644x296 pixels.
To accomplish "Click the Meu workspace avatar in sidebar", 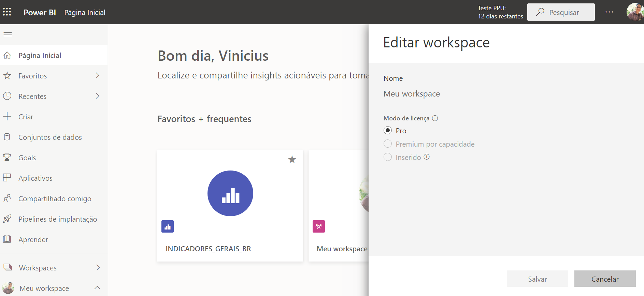I will (8, 288).
